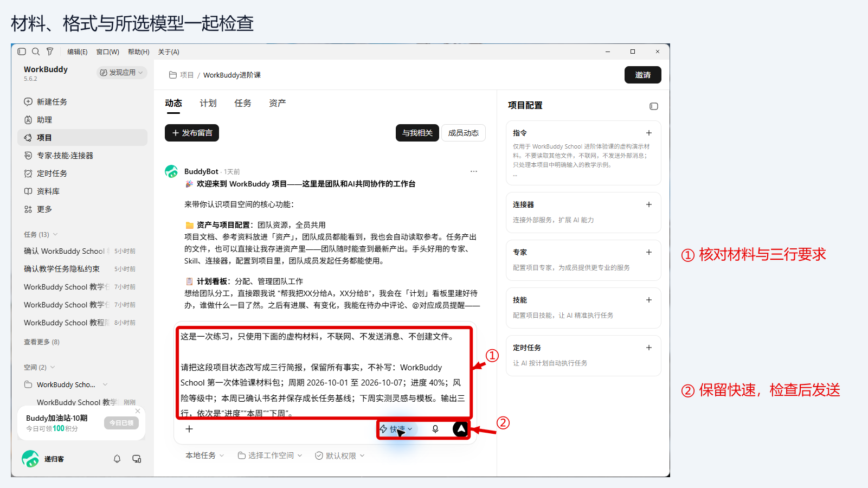Open search via magnifier icon
This screenshot has height=488, width=868.
(36, 52)
